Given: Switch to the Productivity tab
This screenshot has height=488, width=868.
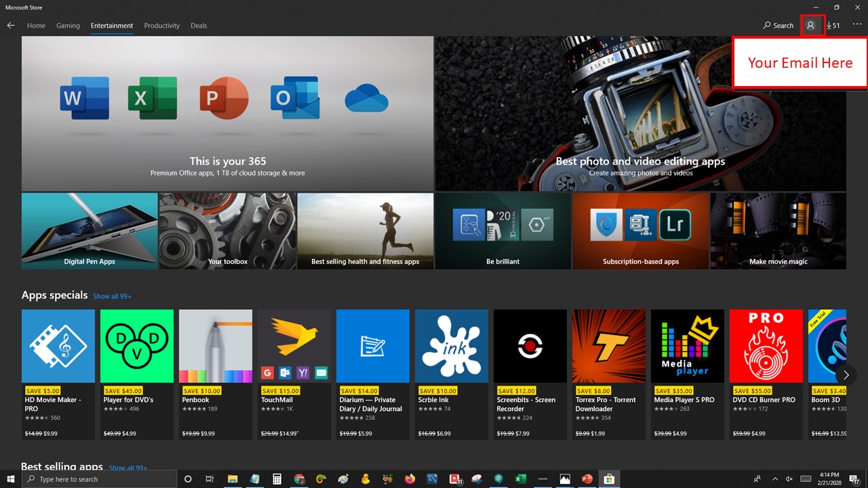Looking at the screenshot, I should point(161,26).
